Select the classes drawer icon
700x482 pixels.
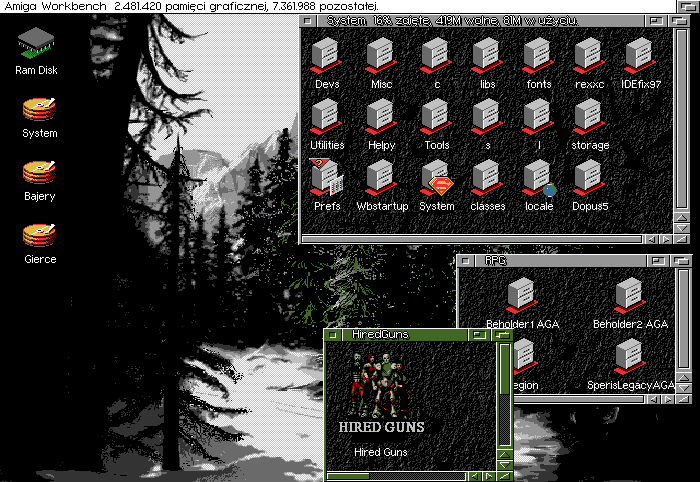click(x=488, y=185)
